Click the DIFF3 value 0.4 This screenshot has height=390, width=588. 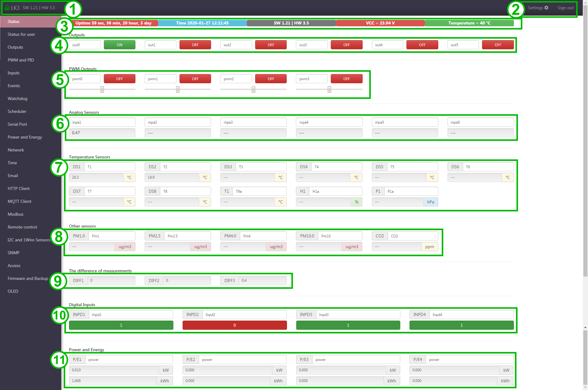click(262, 280)
